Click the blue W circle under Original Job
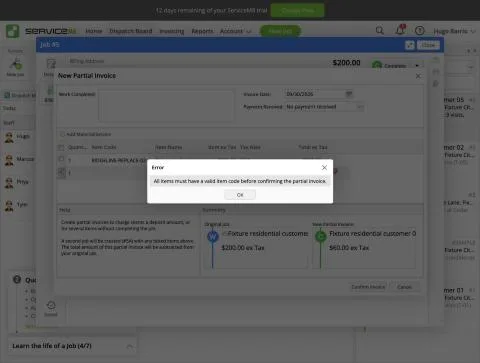The image size is (480, 363). click(x=213, y=237)
